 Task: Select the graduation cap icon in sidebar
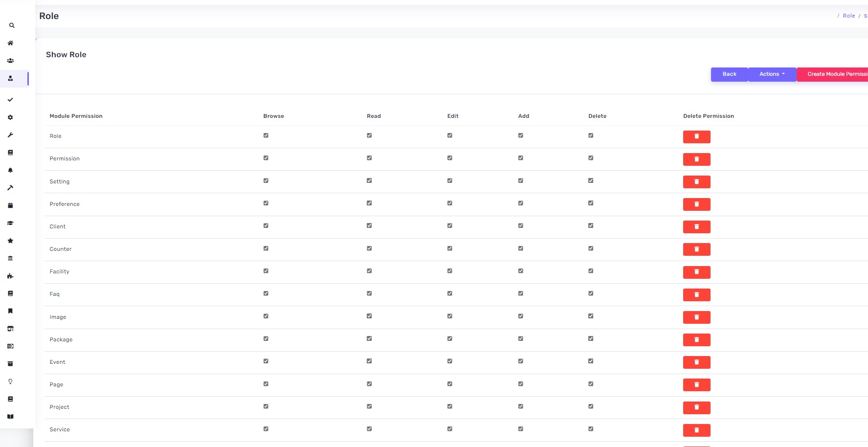tap(10, 223)
